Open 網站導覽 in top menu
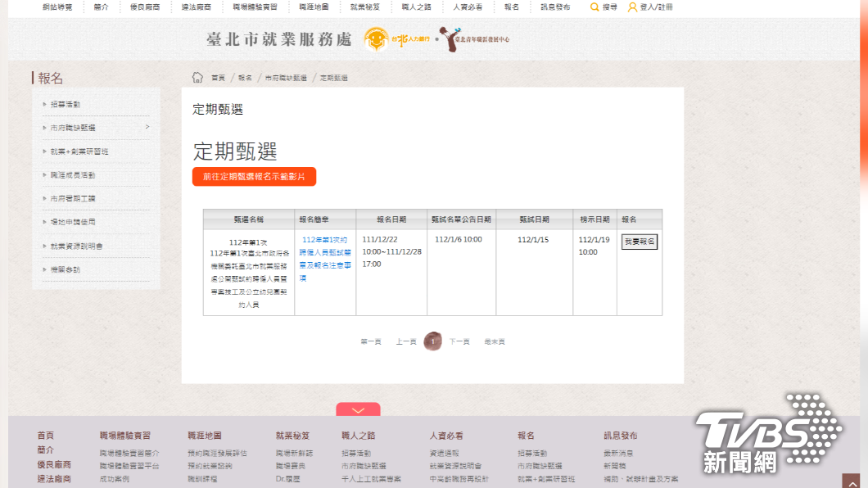Image resolution: width=868 pixels, height=488 pixels. pos(57,7)
